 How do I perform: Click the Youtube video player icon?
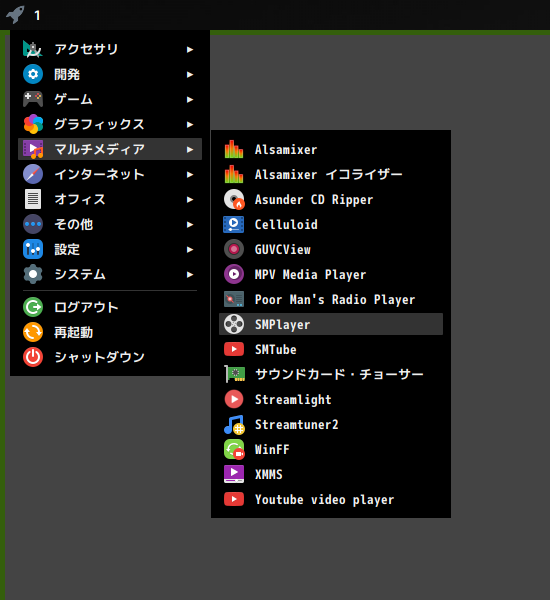coord(234,499)
